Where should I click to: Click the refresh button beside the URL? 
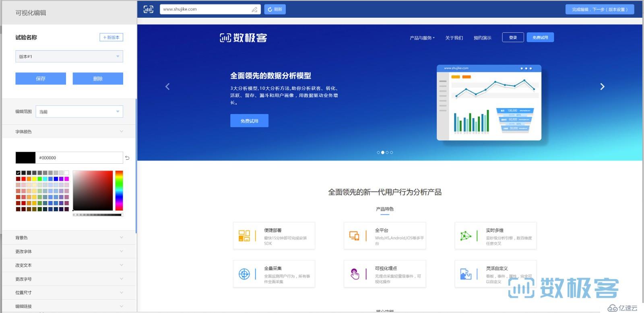tap(275, 9)
